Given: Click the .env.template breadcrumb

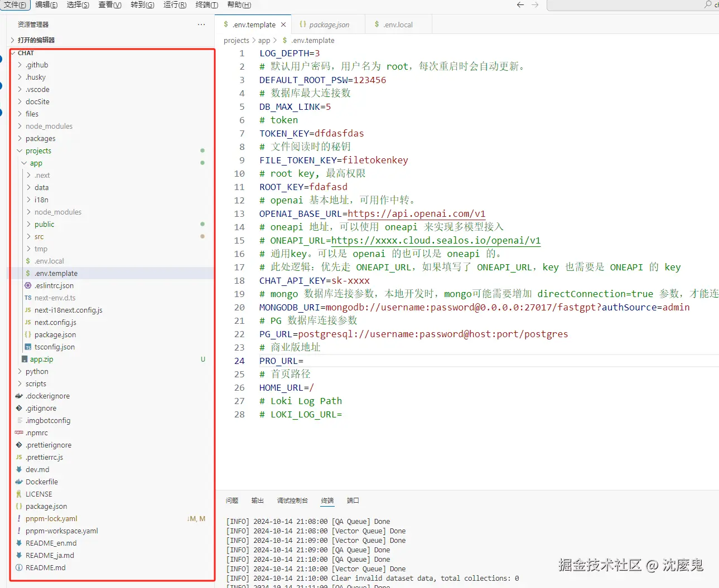Looking at the screenshot, I should pyautogui.click(x=313, y=40).
